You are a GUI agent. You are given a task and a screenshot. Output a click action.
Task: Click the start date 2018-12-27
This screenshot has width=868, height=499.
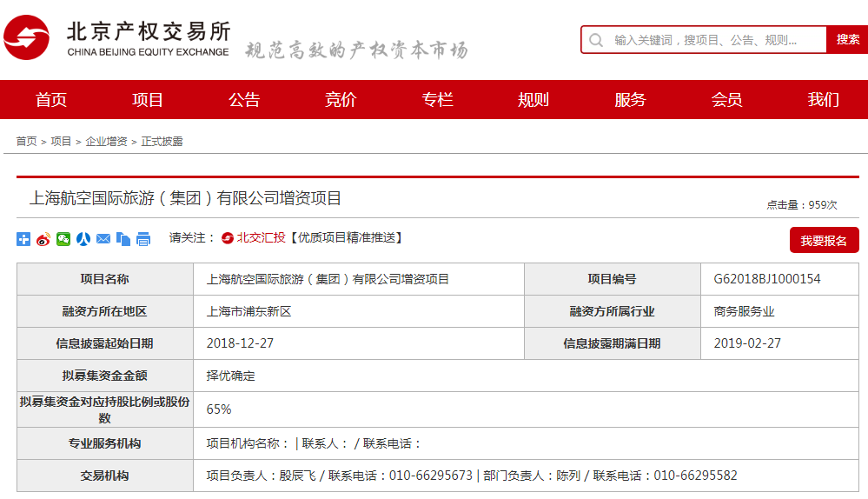click(240, 343)
